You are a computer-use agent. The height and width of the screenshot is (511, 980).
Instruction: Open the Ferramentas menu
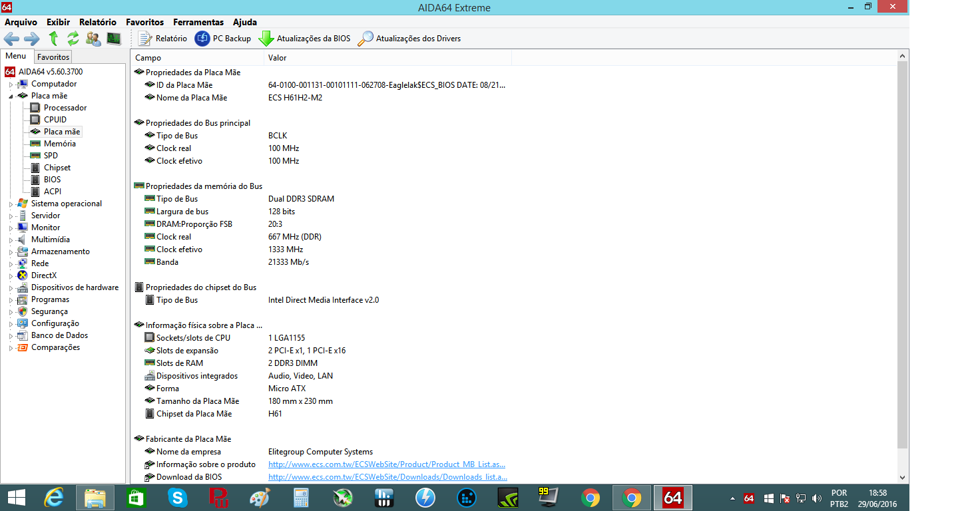tap(198, 22)
